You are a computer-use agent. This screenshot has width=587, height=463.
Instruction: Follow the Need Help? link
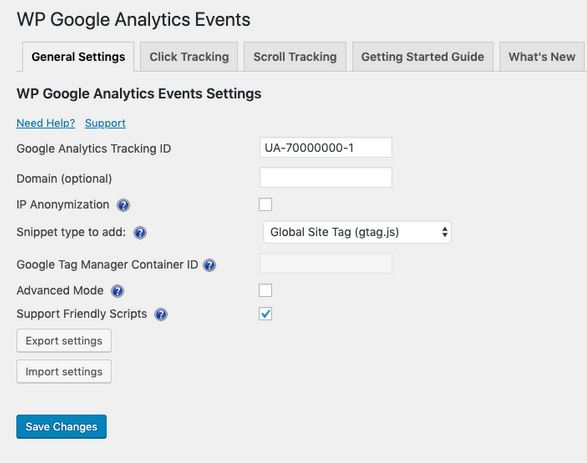(x=46, y=123)
